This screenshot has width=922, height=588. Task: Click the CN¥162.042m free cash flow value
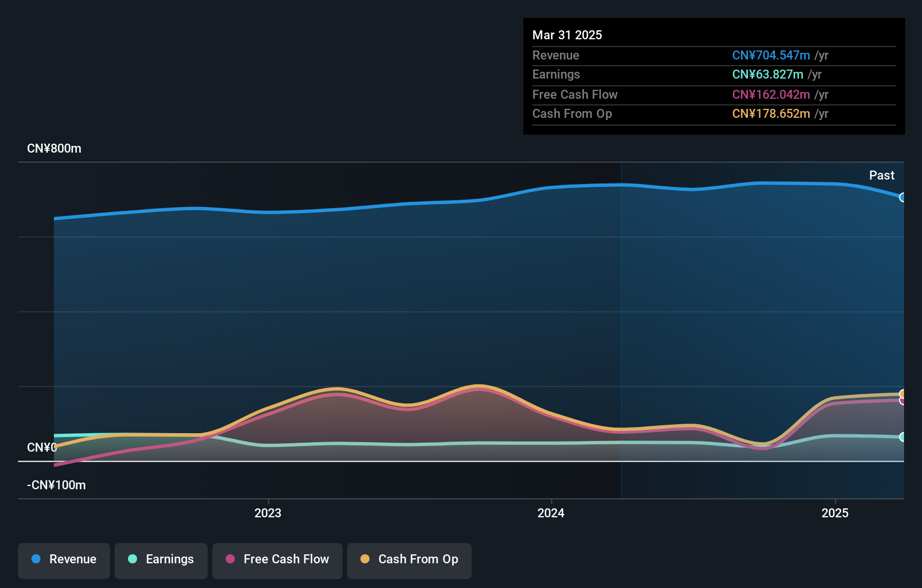coord(771,94)
